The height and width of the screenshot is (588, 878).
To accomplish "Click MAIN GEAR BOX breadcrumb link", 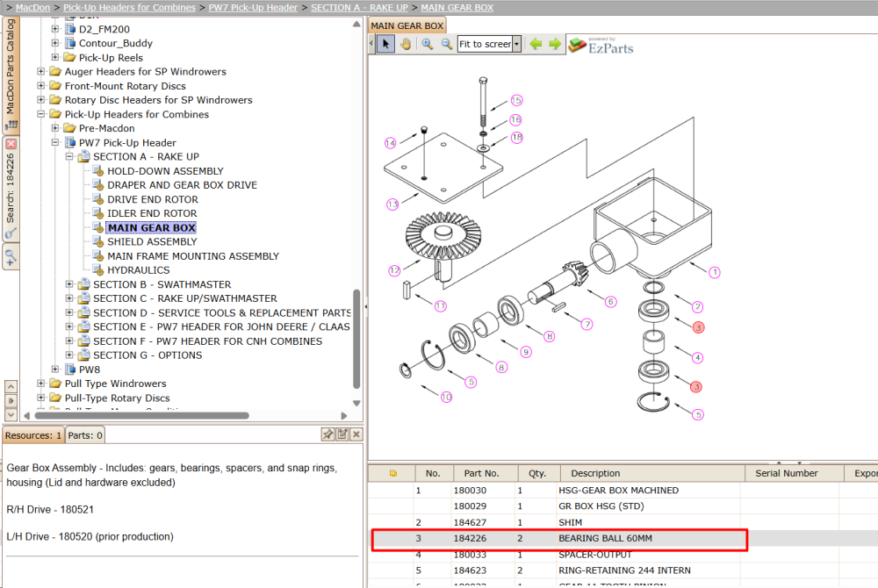I will coord(457,7).
